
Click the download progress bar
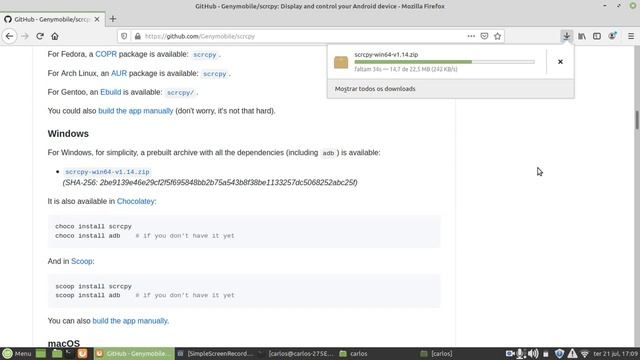tap(444, 62)
